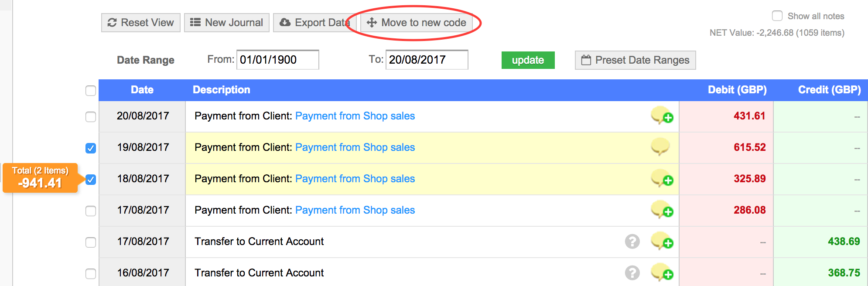Click Move to new code button
This screenshot has height=286, width=868.
tap(417, 23)
